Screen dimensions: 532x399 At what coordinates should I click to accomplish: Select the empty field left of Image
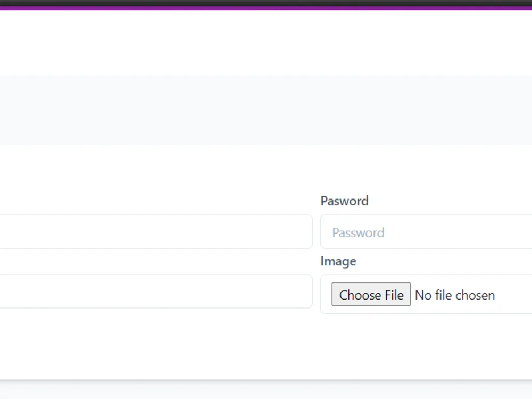156,292
